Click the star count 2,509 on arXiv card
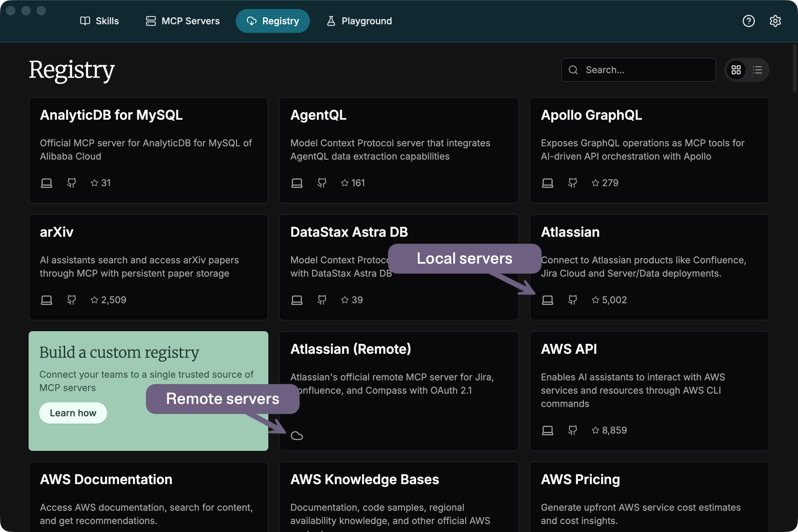This screenshot has width=798, height=532. (x=114, y=300)
